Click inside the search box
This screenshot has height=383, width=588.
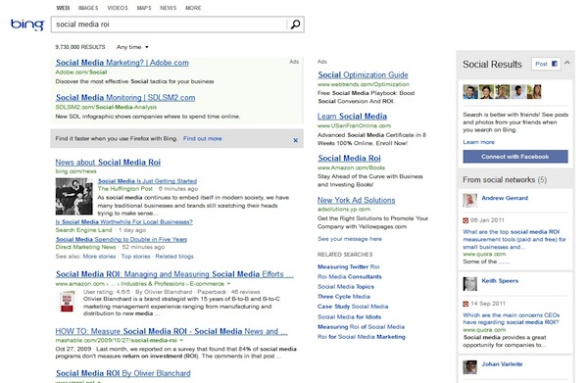point(169,24)
